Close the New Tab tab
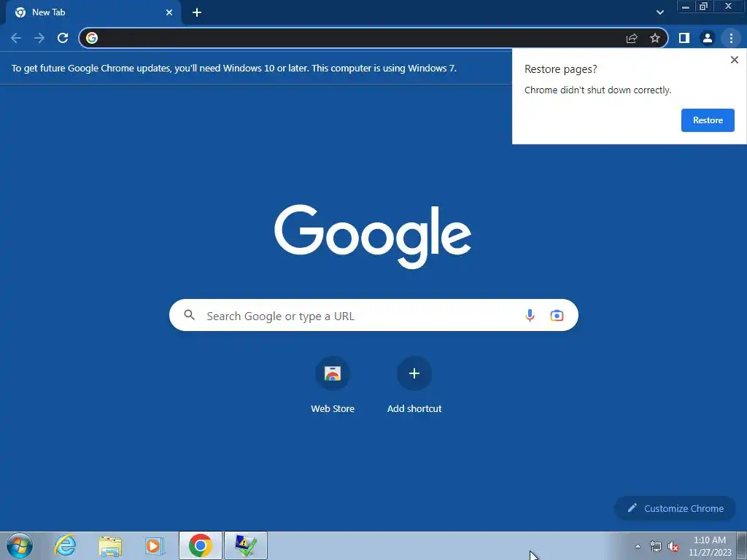Viewport: 747px width, 560px height. [169, 13]
